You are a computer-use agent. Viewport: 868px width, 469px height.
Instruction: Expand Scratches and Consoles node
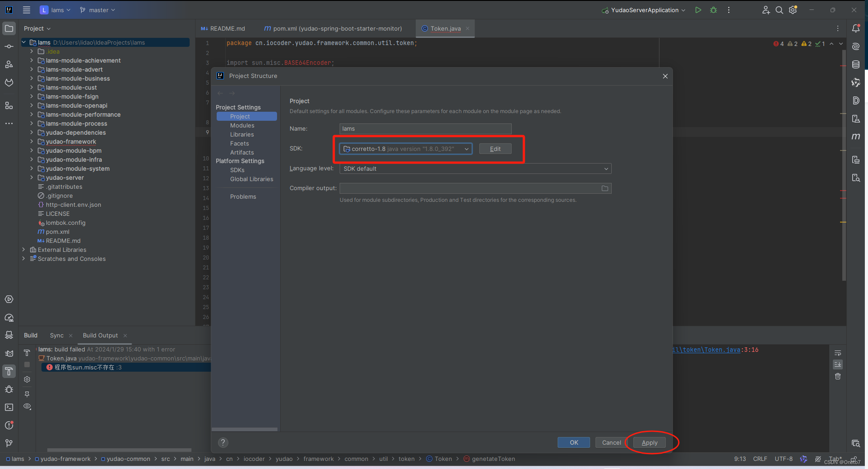(x=23, y=259)
